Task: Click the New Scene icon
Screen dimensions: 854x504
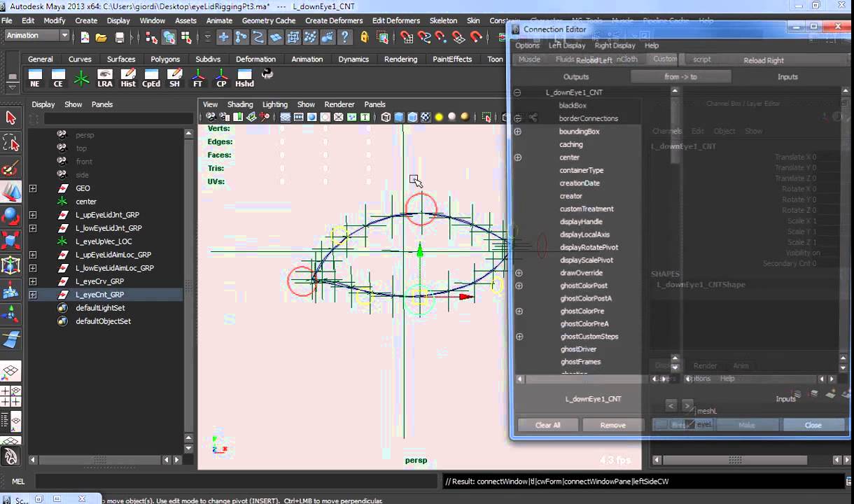Action: click(x=85, y=37)
